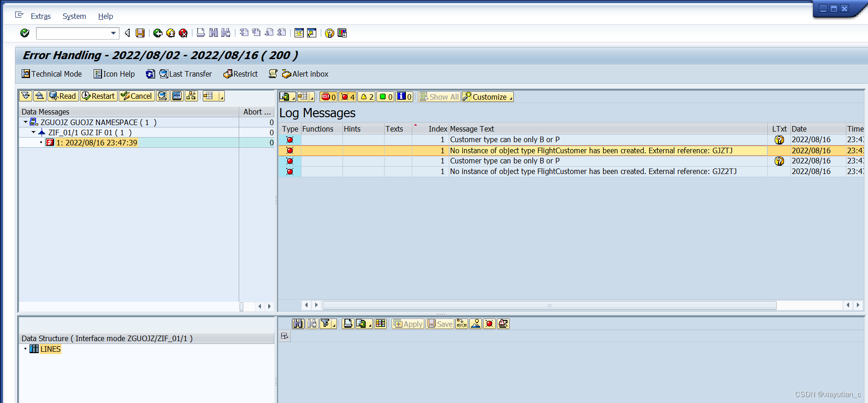Open the Help menu
Viewport: 868px width, 403px height.
pyautogui.click(x=105, y=16)
